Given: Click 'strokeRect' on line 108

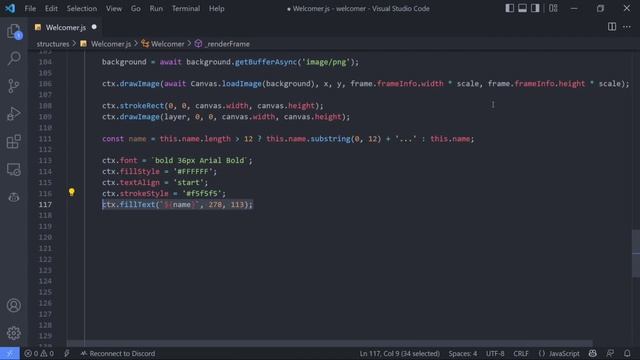Looking at the screenshot, I should 142,106.
